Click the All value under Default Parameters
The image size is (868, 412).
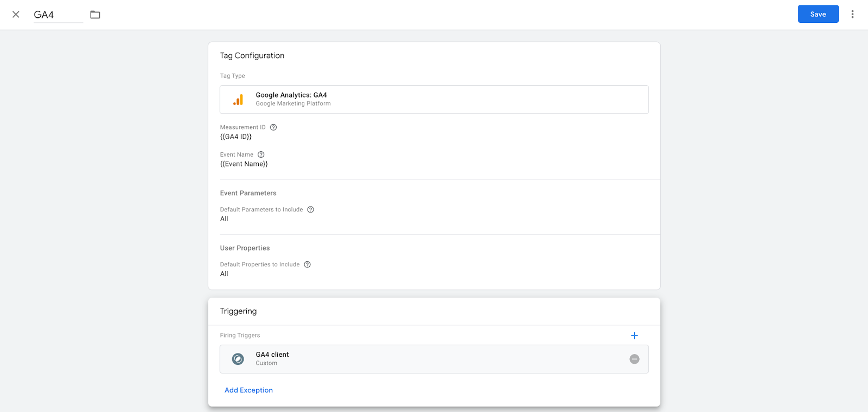(224, 219)
